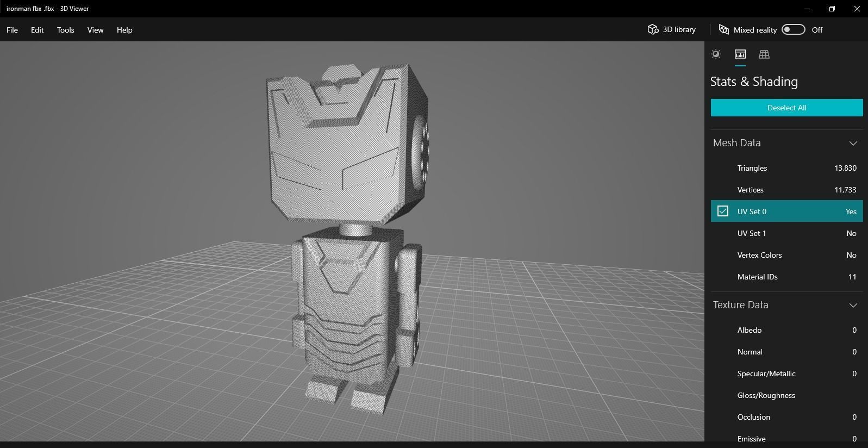Minimize the 3D Viewer window
The height and width of the screenshot is (448, 868).
(807, 9)
